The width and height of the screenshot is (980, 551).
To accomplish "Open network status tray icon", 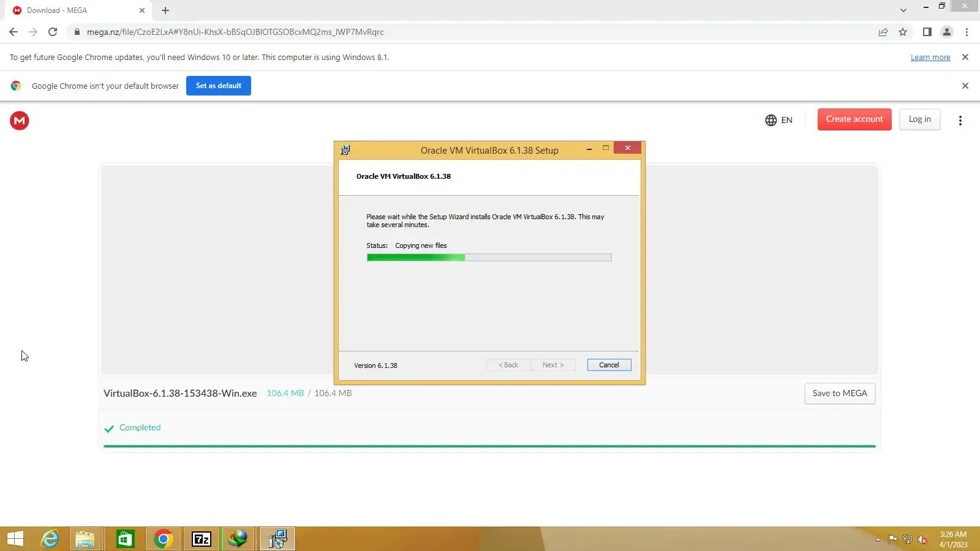I will click(907, 539).
